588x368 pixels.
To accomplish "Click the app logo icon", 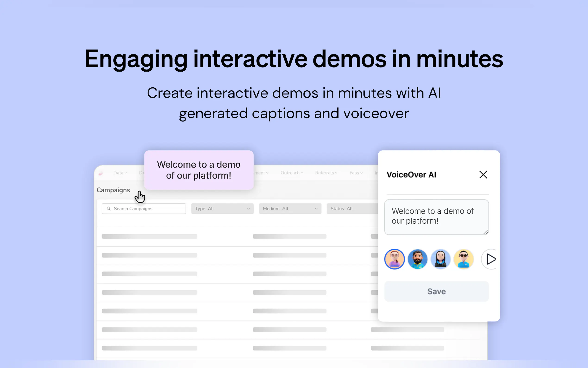I will pyautogui.click(x=101, y=173).
